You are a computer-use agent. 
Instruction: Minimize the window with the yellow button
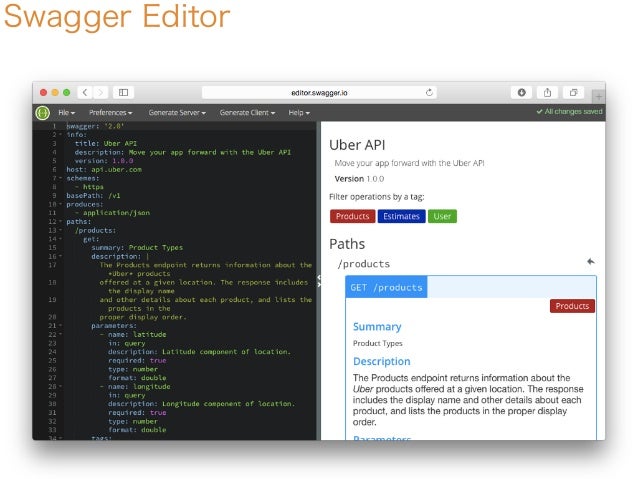[x=55, y=92]
